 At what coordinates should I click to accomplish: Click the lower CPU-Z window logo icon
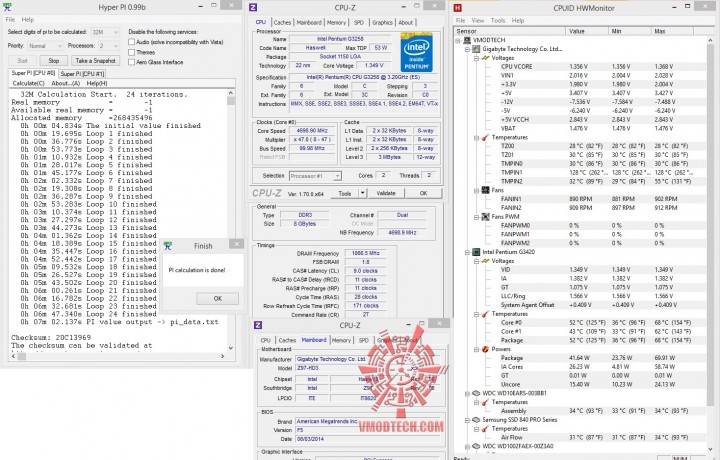(x=258, y=325)
